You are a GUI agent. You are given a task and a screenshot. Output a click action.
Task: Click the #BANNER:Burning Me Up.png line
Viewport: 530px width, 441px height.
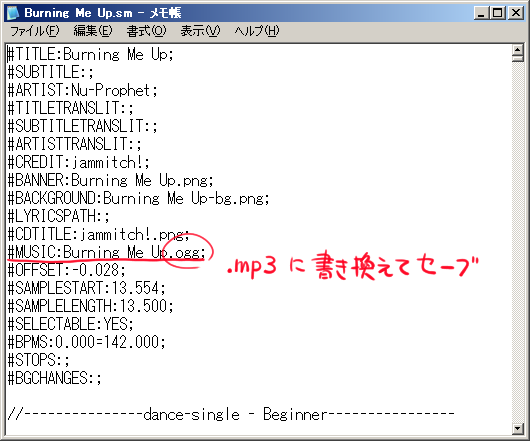(111, 180)
